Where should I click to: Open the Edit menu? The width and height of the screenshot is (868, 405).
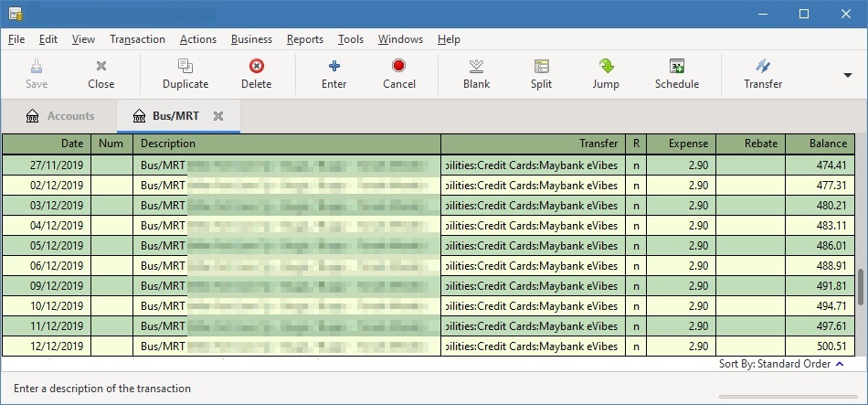click(x=48, y=39)
